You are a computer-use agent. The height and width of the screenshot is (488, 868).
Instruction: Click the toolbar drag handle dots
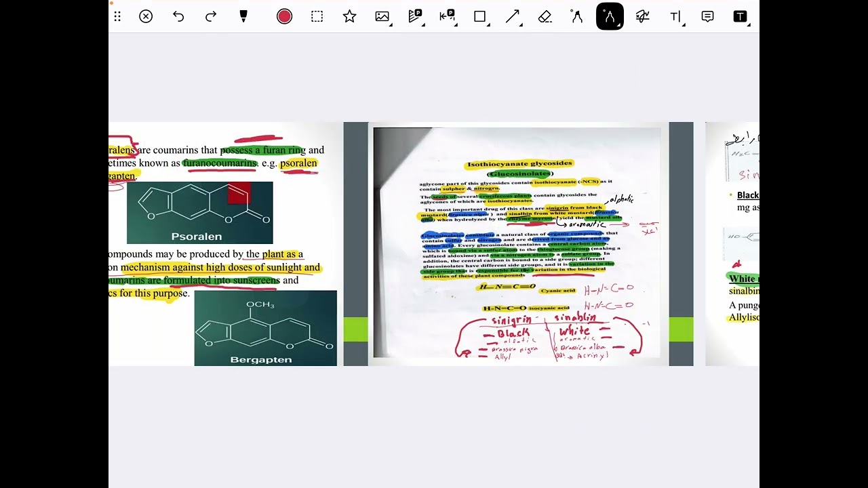point(117,16)
